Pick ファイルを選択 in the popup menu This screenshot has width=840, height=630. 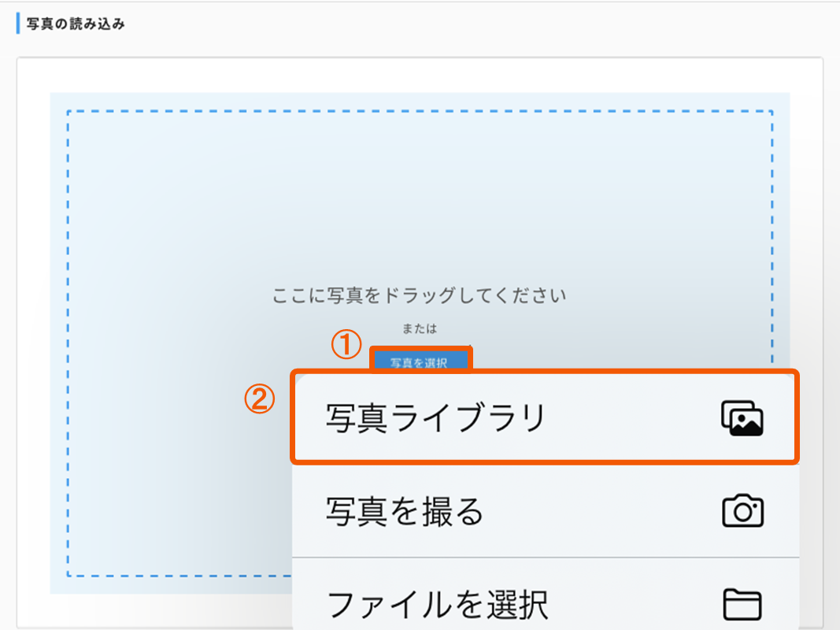[437, 605]
